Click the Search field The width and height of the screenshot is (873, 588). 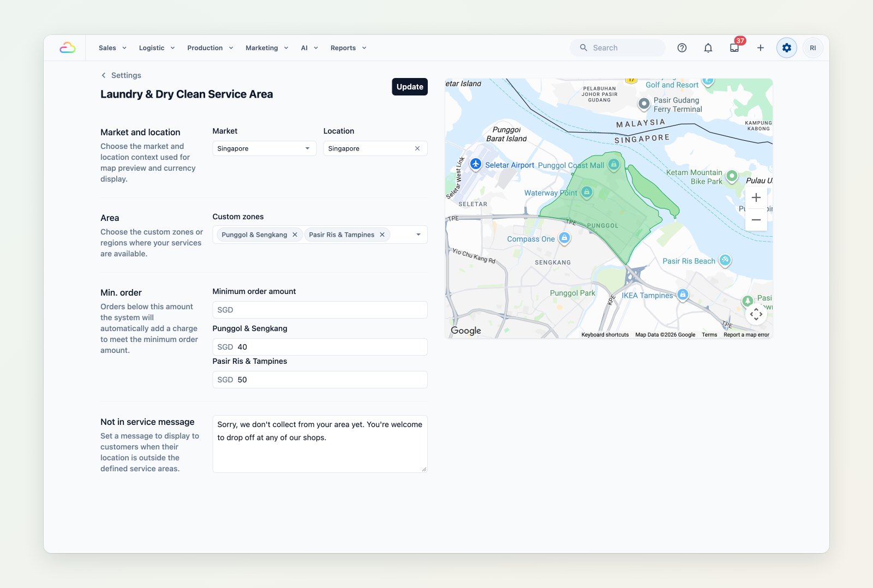click(618, 48)
